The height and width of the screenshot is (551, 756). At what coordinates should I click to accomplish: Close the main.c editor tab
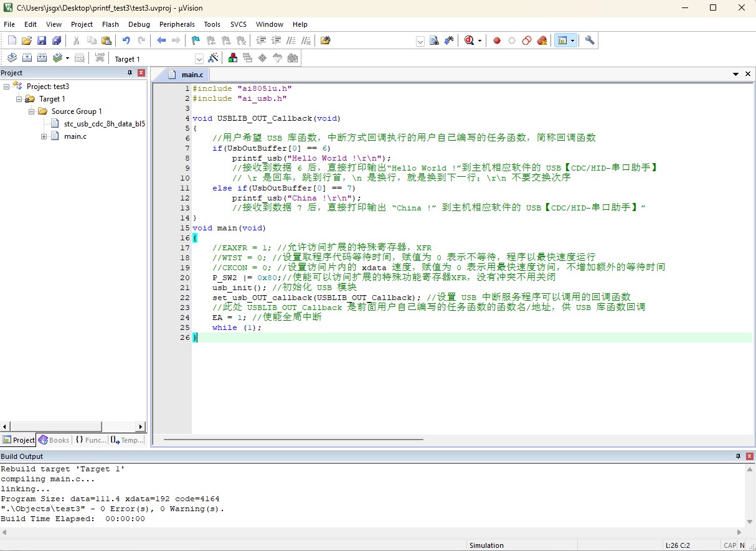[748, 74]
